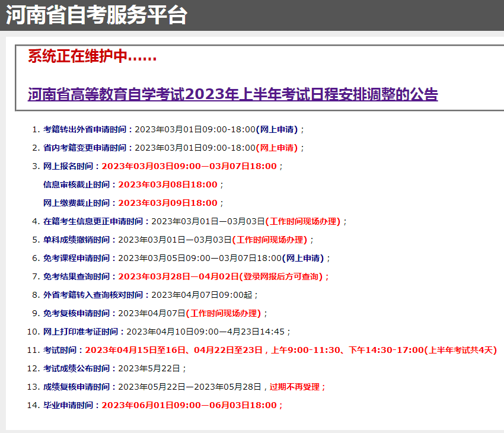Click the 河南省自考服务平台 header title

pyautogui.click(x=97, y=15)
